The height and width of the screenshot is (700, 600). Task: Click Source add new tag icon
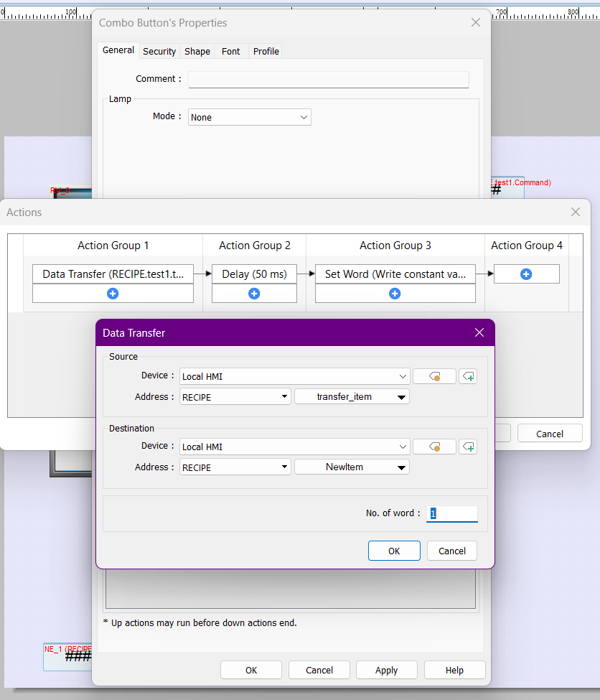click(x=468, y=376)
